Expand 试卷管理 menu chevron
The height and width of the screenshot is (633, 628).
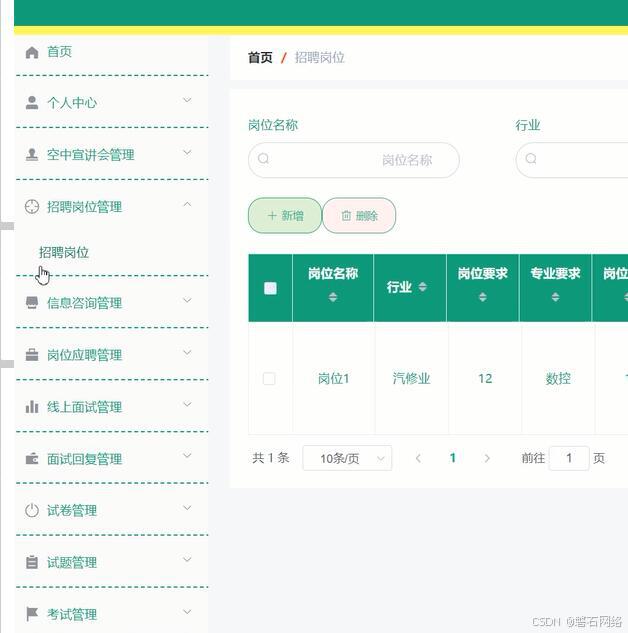click(187, 508)
